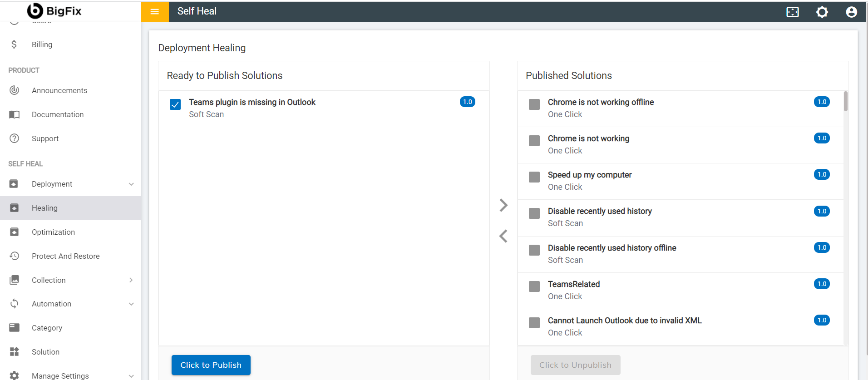The width and height of the screenshot is (868, 380).
Task: Select the Healing menu item
Action: tap(70, 208)
